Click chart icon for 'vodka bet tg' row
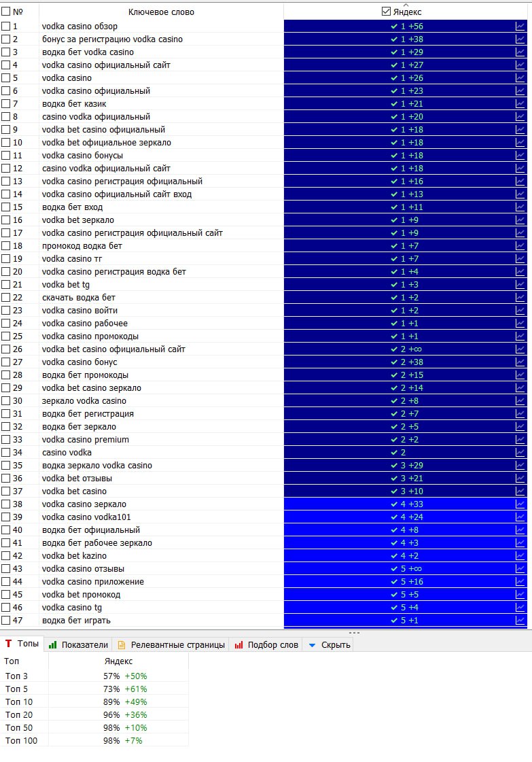Screen dimensions: 532x762 pos(520,284)
